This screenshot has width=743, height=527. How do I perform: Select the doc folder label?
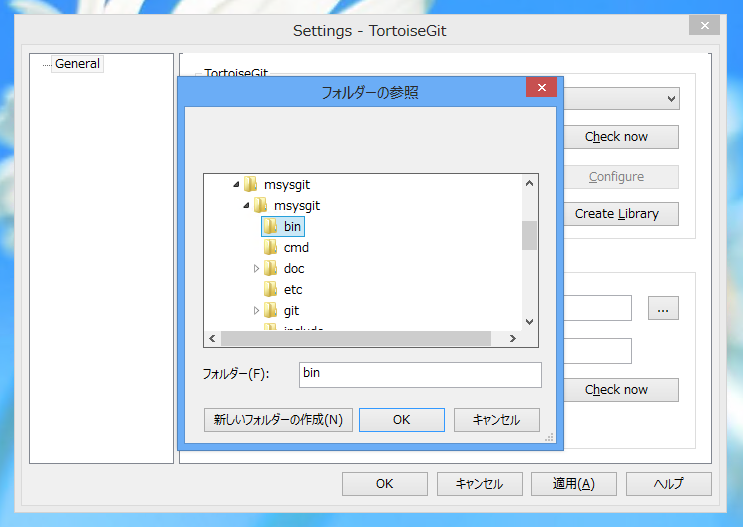pos(294,269)
